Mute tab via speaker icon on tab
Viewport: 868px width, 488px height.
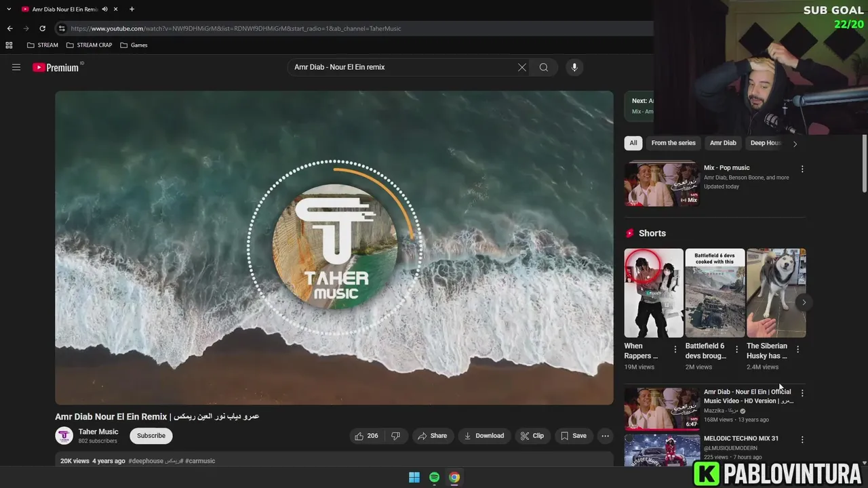(104, 9)
